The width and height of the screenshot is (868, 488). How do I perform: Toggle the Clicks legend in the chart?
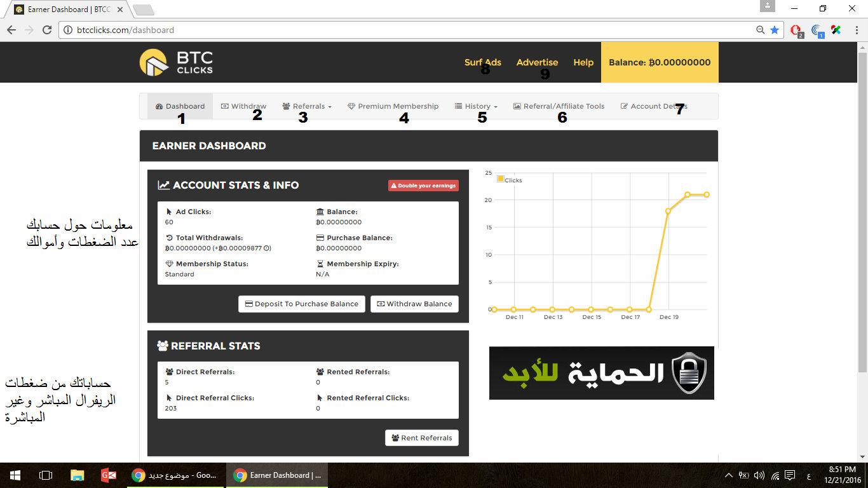click(x=510, y=180)
